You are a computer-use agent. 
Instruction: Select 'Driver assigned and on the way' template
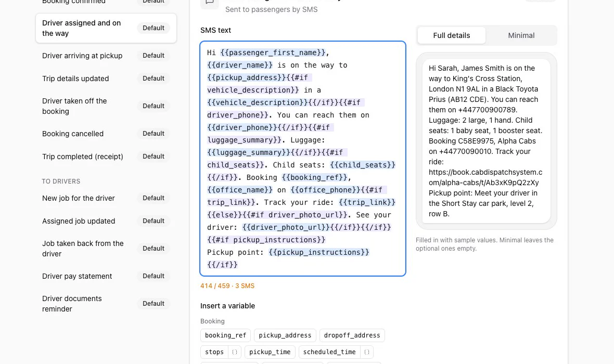click(106, 28)
